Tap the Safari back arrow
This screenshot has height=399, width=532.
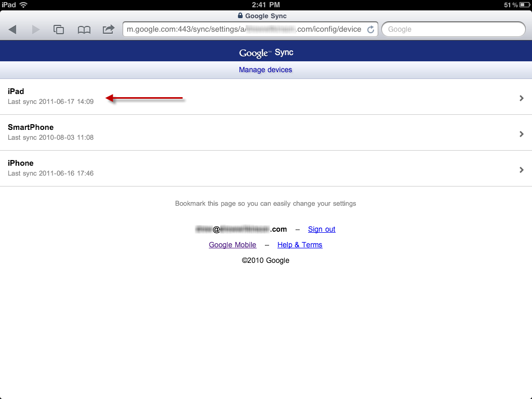tap(12, 30)
